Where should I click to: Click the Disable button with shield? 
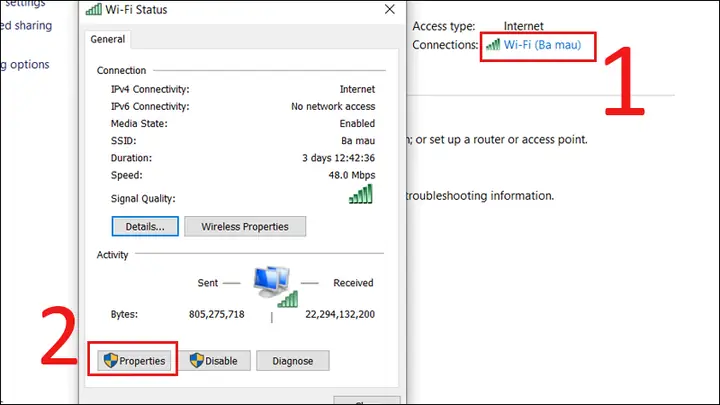[x=214, y=361]
